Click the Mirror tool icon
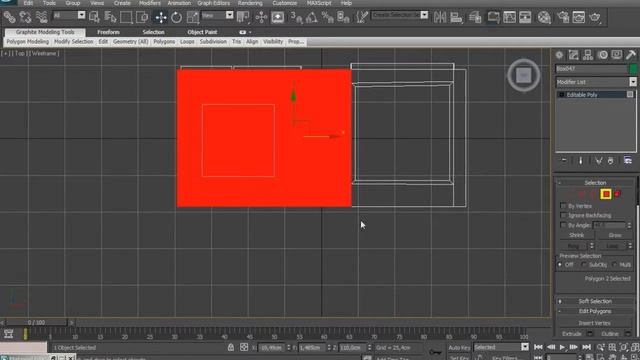Screen dimensions: 640x360 (440, 17)
